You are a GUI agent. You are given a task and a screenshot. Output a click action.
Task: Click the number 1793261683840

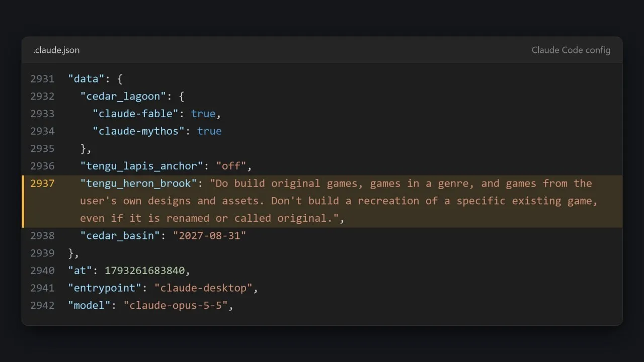coord(144,270)
